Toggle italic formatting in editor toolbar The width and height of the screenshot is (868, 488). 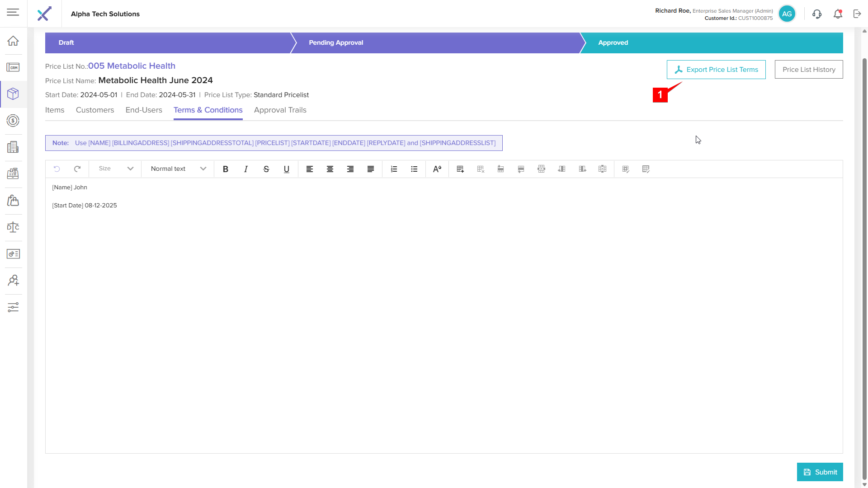click(246, 169)
